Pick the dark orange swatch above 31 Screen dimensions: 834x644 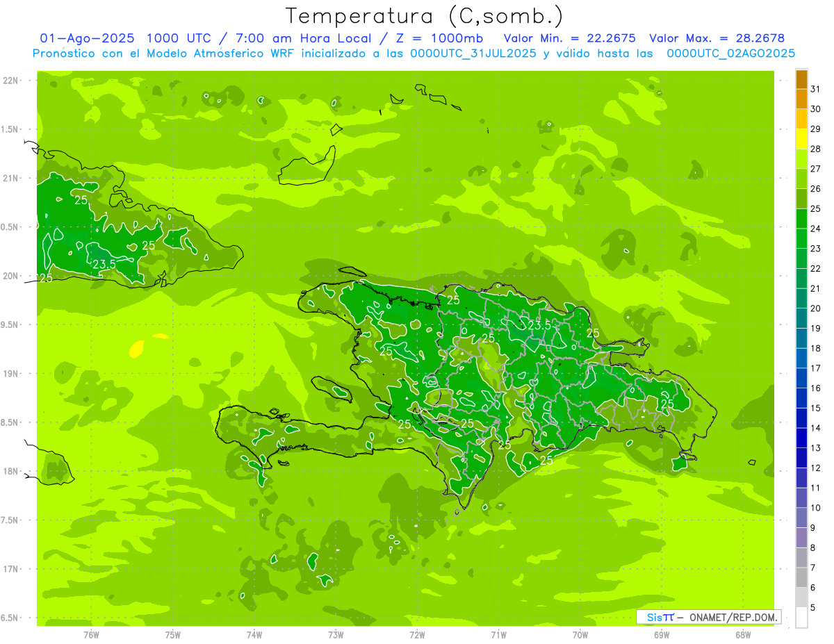point(801,79)
